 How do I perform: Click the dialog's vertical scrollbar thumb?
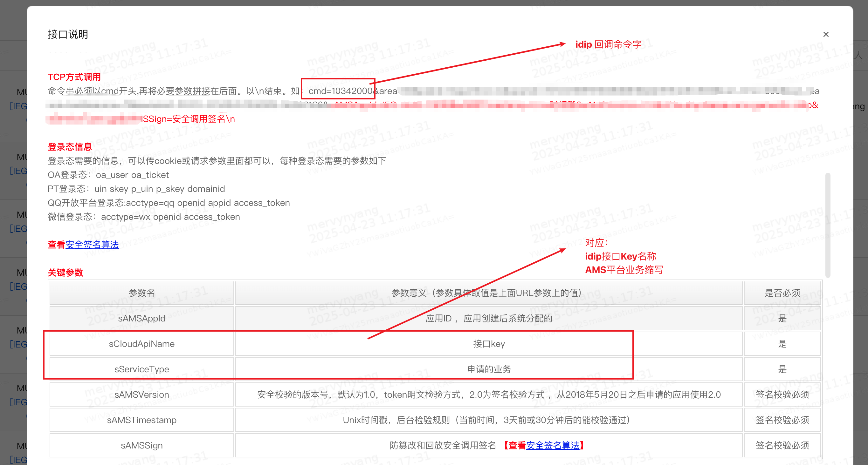pyautogui.click(x=828, y=225)
